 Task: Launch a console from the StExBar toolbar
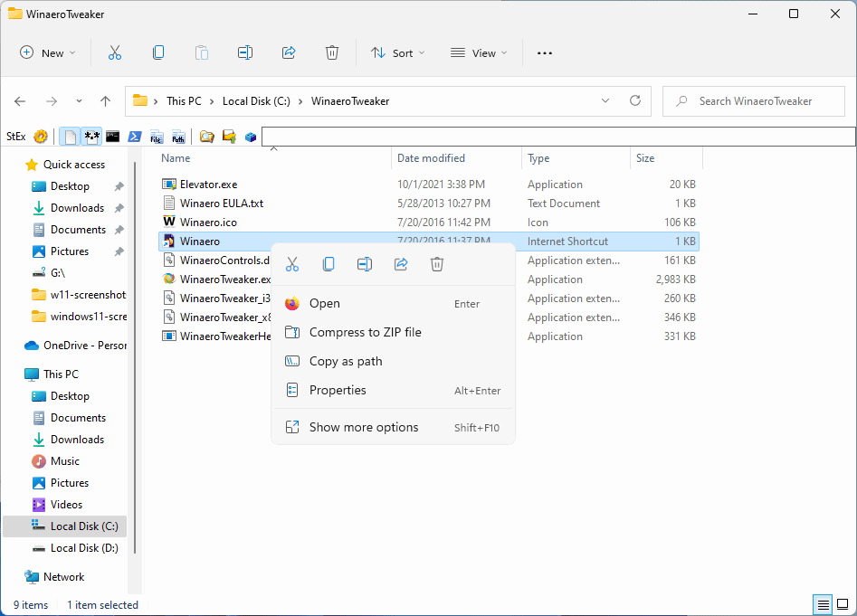(x=112, y=136)
